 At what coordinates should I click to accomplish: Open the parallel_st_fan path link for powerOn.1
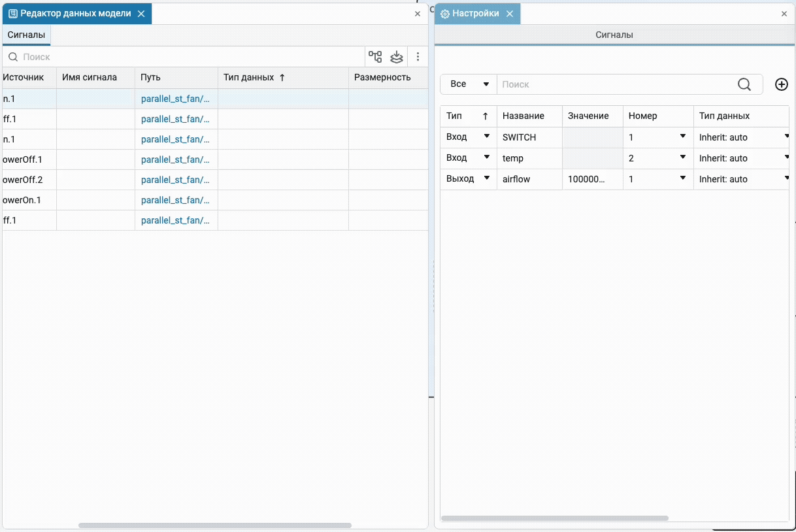coord(175,200)
